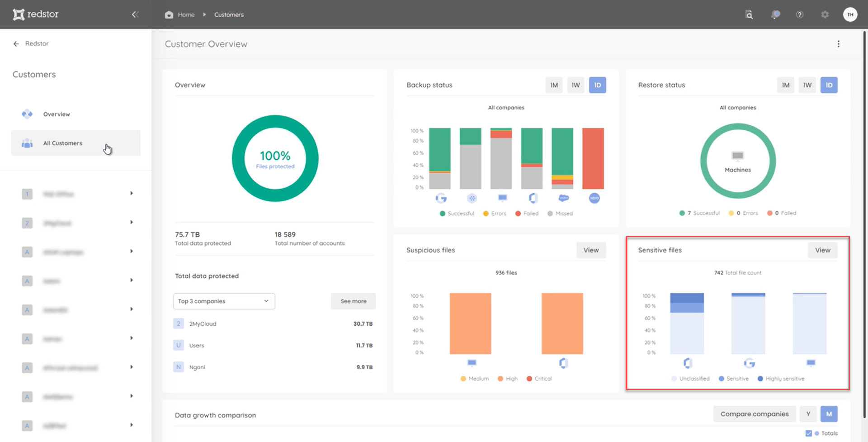Image resolution: width=868 pixels, height=442 pixels.
Task: Click See more for Total data protected
Action: click(x=354, y=301)
